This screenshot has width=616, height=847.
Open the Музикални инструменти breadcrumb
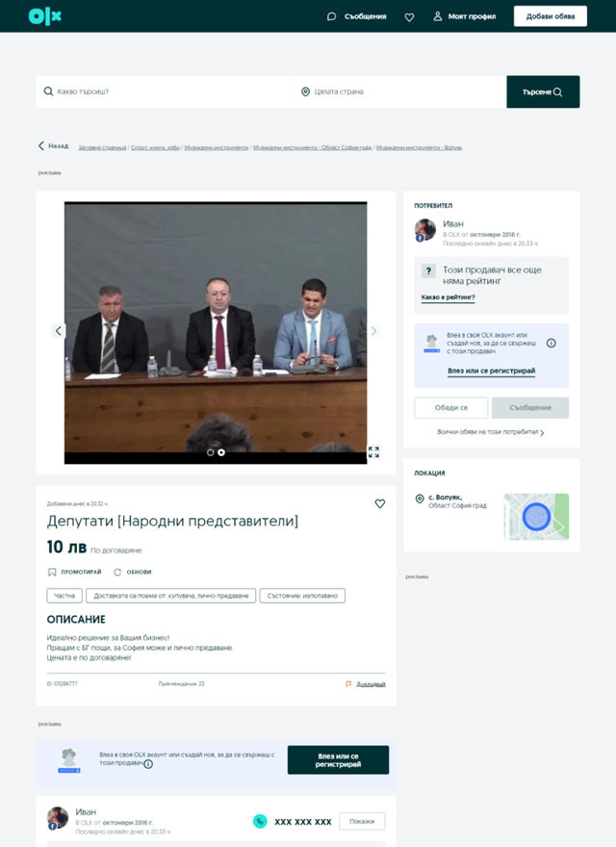tap(217, 147)
